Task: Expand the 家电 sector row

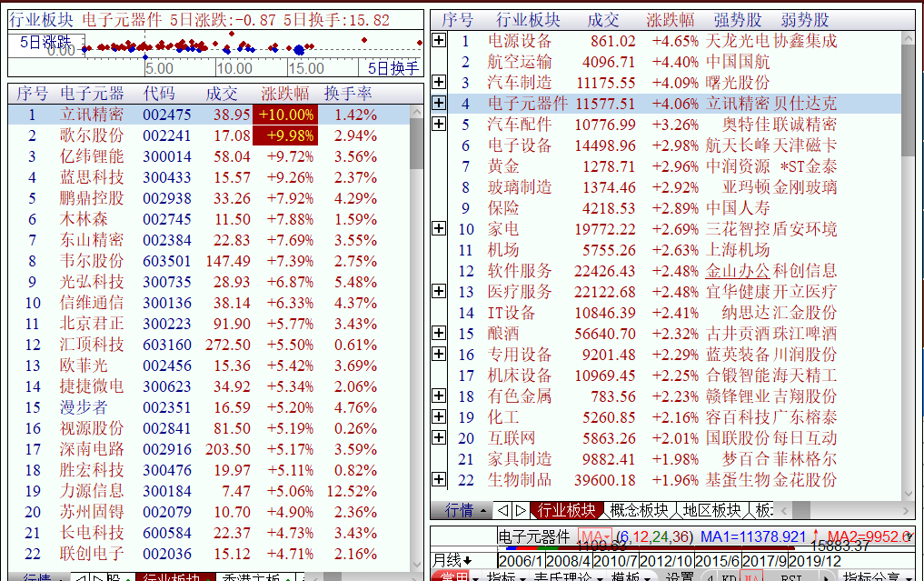Action: pyautogui.click(x=439, y=228)
